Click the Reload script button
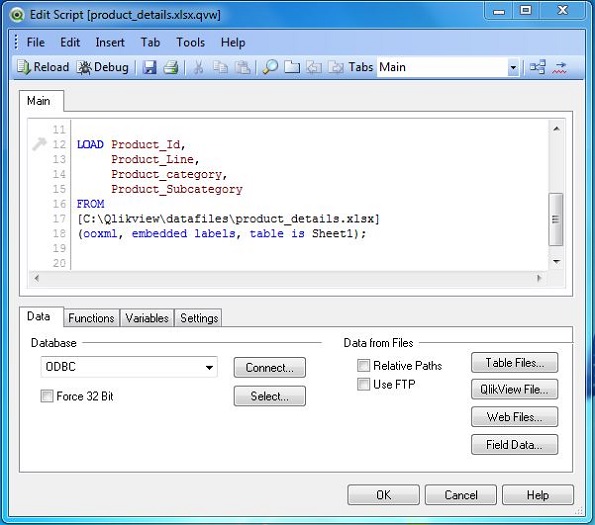 42,67
